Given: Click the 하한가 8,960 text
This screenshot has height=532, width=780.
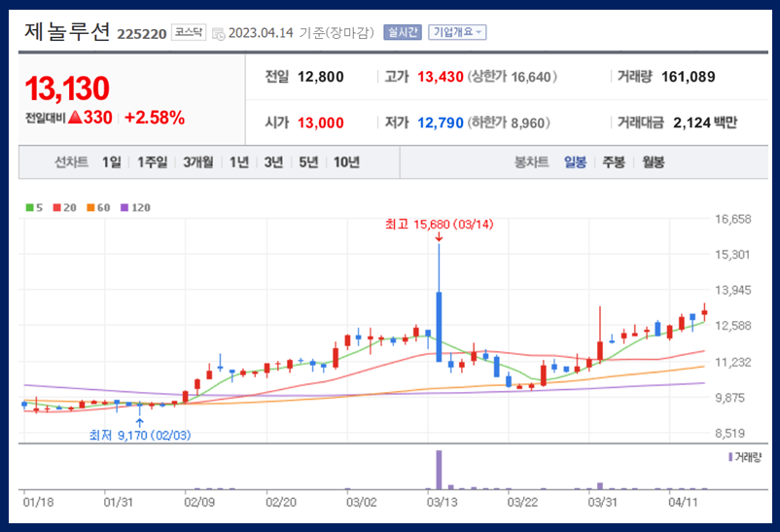Looking at the screenshot, I should coord(509,123).
